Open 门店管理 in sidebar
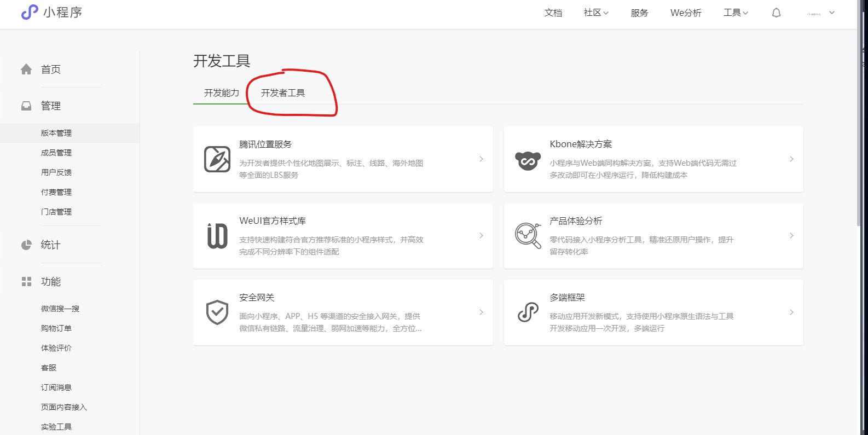 56,212
